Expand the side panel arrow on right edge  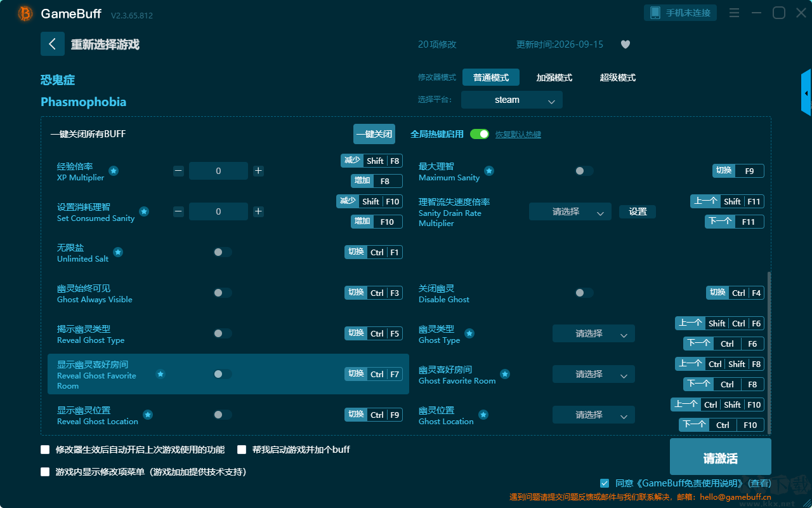(x=806, y=93)
